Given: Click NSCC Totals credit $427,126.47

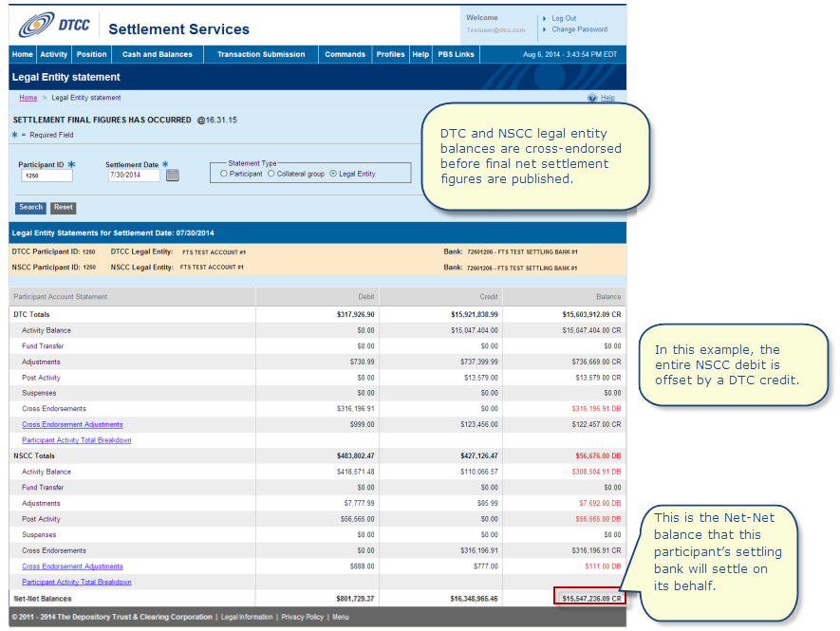Looking at the screenshot, I should [479, 455].
